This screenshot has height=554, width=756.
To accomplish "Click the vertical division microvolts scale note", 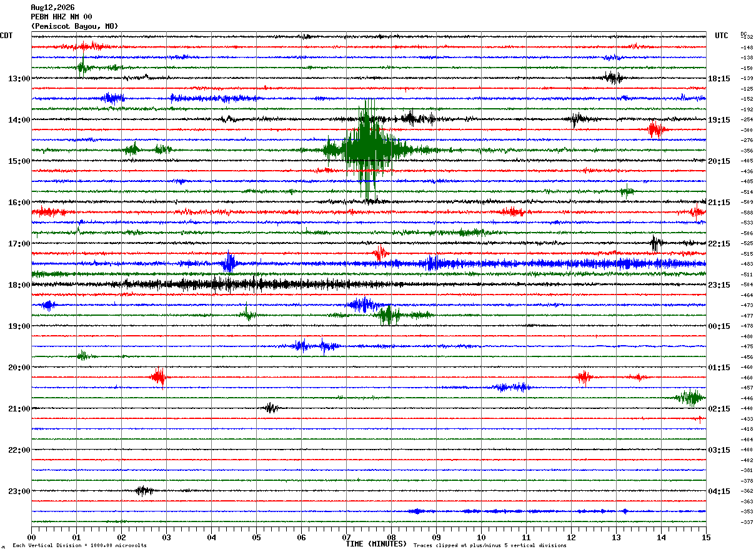I will coord(80,546).
